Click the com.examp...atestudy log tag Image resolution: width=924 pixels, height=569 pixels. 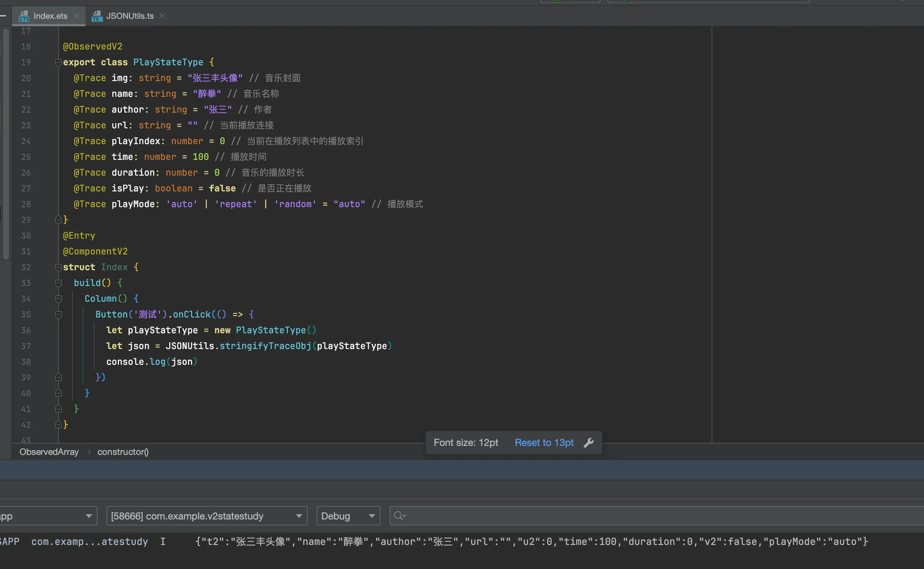tap(90, 542)
